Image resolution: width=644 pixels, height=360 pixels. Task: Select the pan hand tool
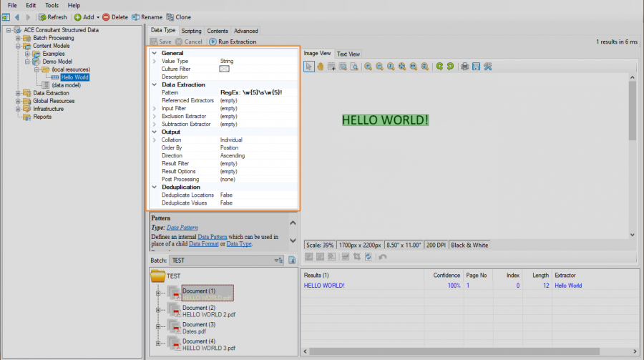pos(321,67)
